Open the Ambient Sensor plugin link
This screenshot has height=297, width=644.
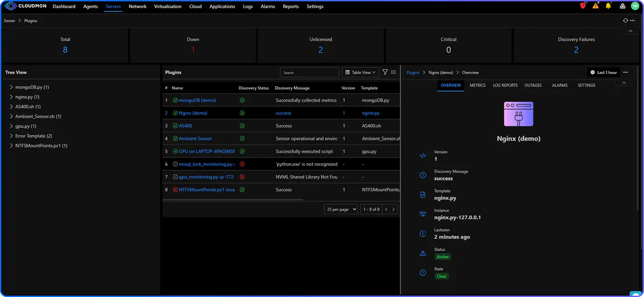195,139
